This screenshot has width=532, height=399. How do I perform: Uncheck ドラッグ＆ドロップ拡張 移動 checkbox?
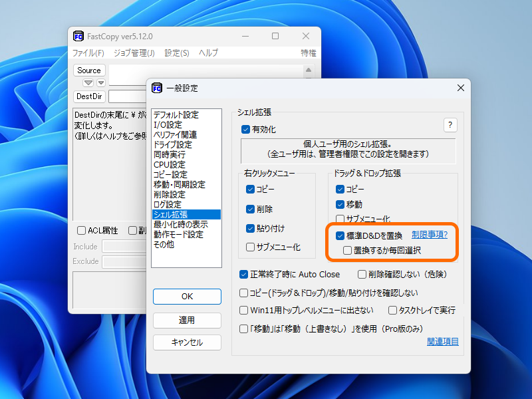(x=340, y=204)
